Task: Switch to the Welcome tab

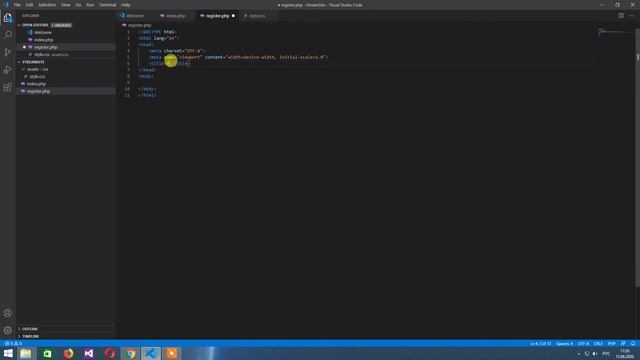Action: pyautogui.click(x=134, y=16)
